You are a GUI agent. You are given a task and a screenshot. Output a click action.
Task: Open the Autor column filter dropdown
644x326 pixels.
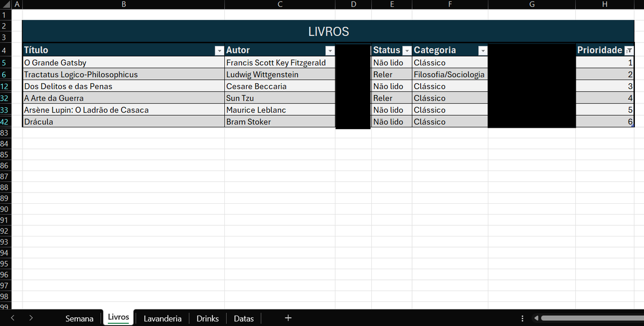[330, 50]
